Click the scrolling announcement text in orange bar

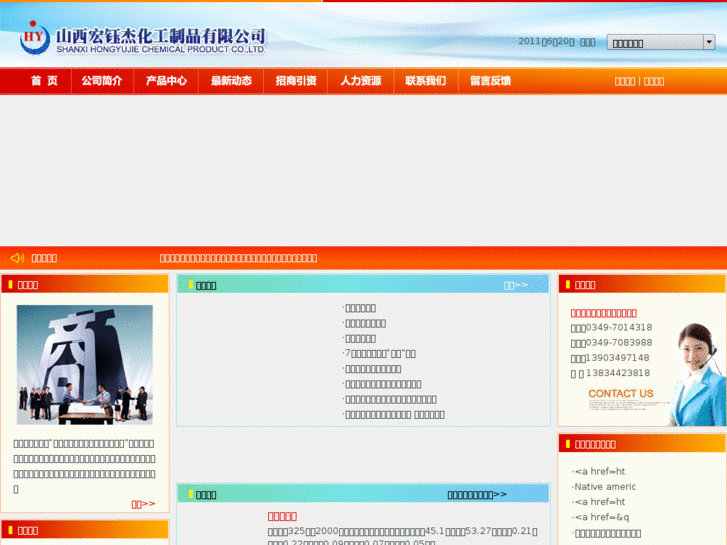[x=238, y=258]
